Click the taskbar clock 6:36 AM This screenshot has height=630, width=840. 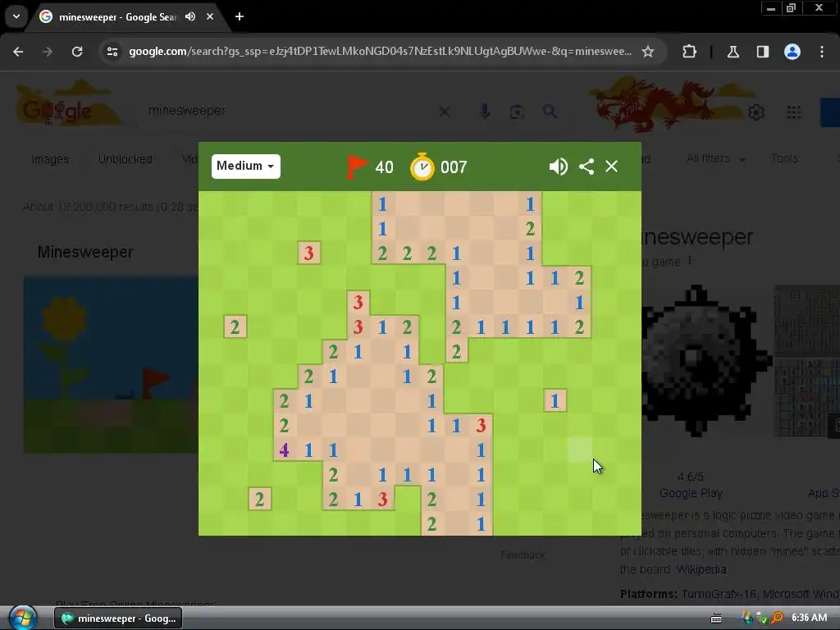810,618
